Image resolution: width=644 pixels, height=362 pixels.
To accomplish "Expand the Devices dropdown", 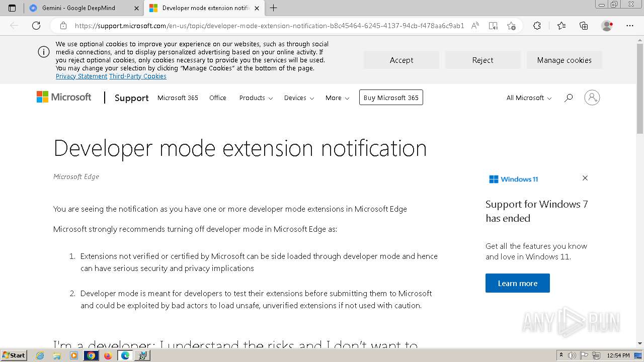I will pos(299,98).
